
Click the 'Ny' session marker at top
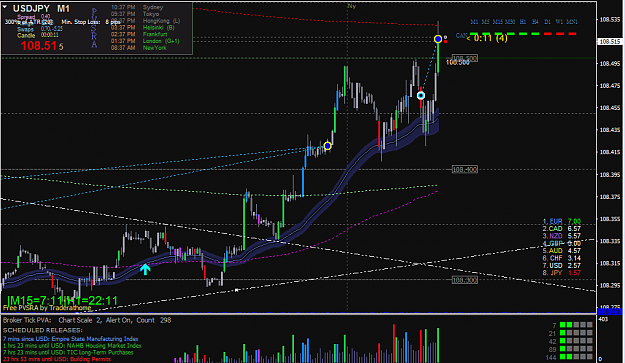pyautogui.click(x=351, y=6)
